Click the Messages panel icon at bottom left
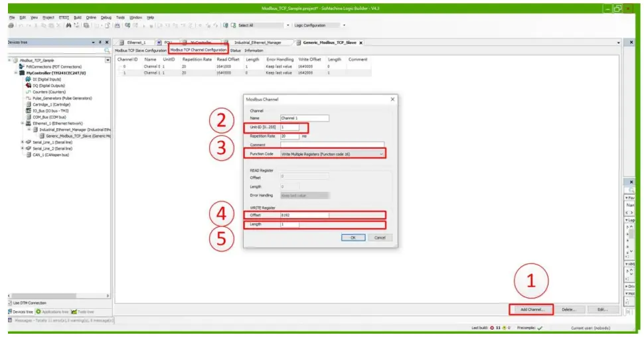Viewport: 644px width, 337px height. tap(10, 320)
